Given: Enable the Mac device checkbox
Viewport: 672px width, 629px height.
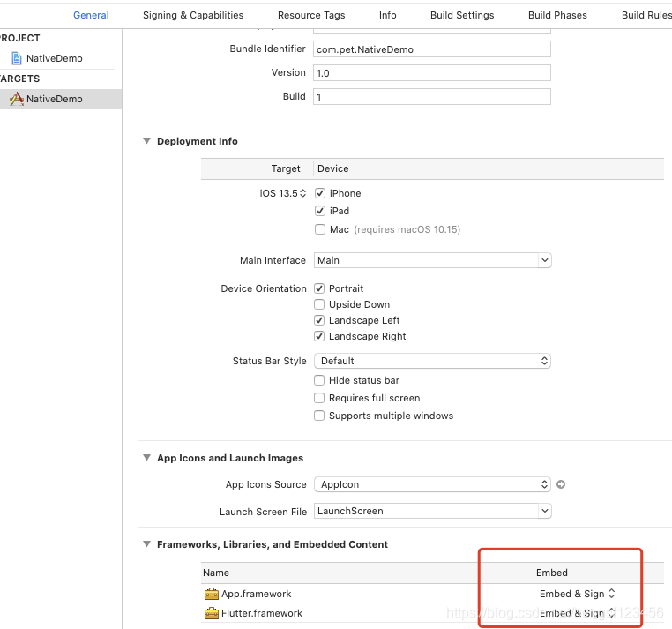Looking at the screenshot, I should [x=320, y=229].
